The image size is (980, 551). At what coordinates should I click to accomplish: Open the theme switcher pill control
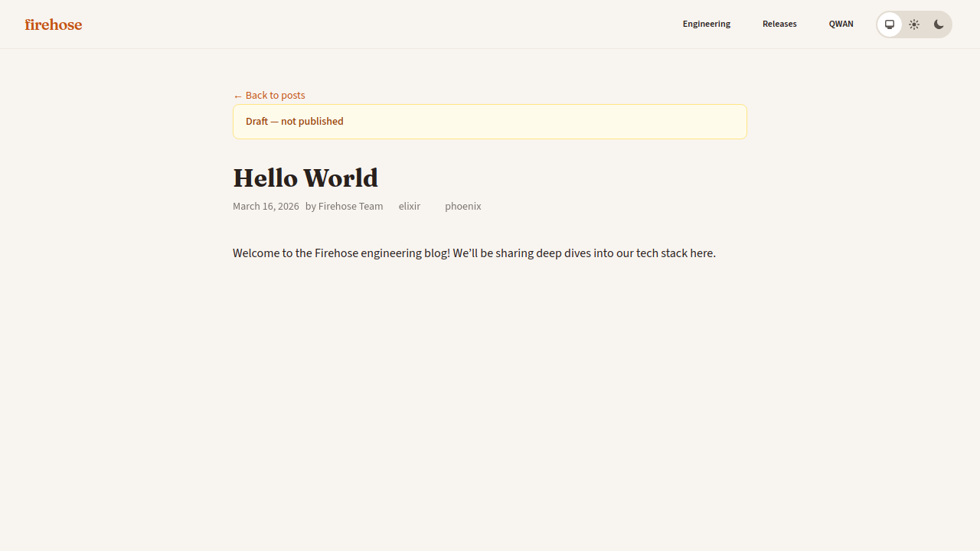pyautogui.click(x=913, y=24)
